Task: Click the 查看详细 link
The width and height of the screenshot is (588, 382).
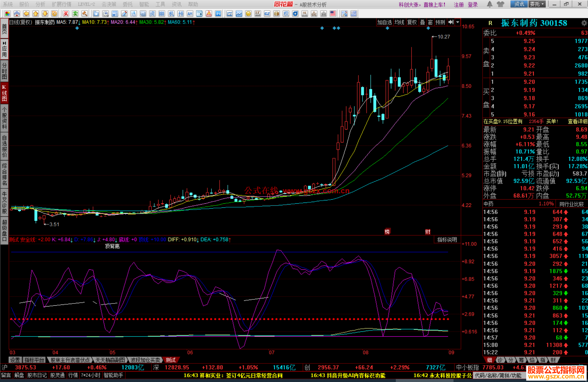Action: pos(577,122)
